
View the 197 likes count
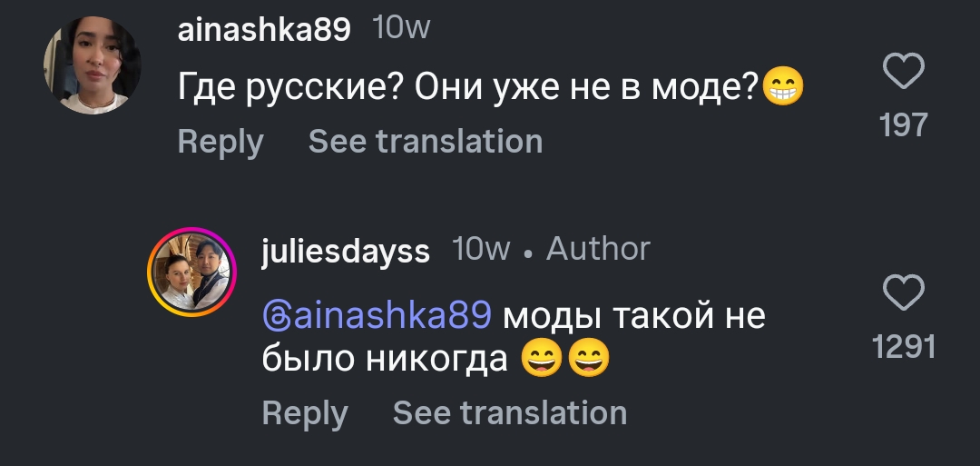click(x=904, y=124)
